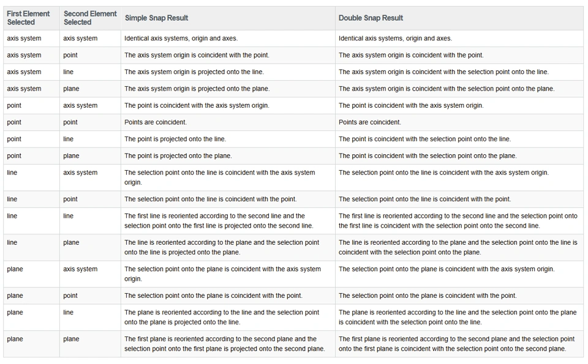
Task: Click first element "line" in line-to-axis-system row
Action: tap(12, 173)
